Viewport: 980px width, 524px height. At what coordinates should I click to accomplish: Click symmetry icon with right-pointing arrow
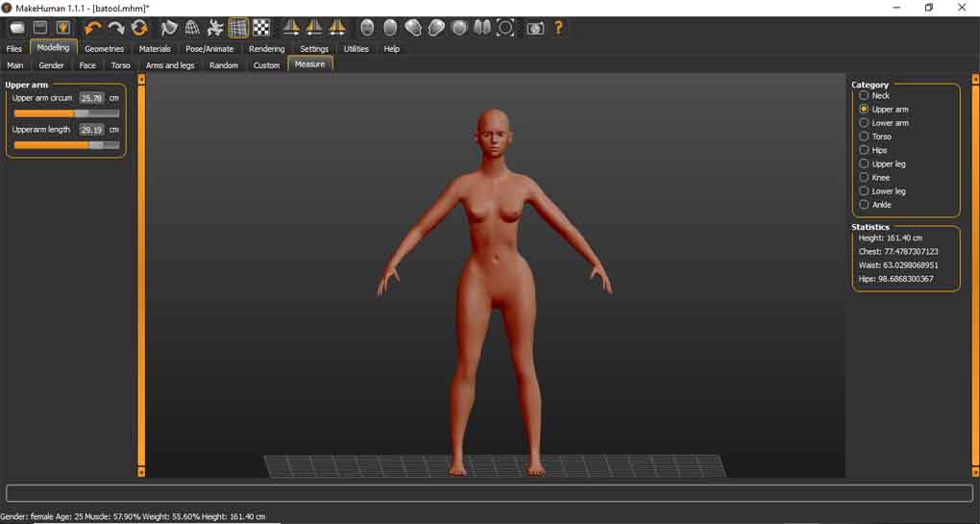(x=291, y=28)
